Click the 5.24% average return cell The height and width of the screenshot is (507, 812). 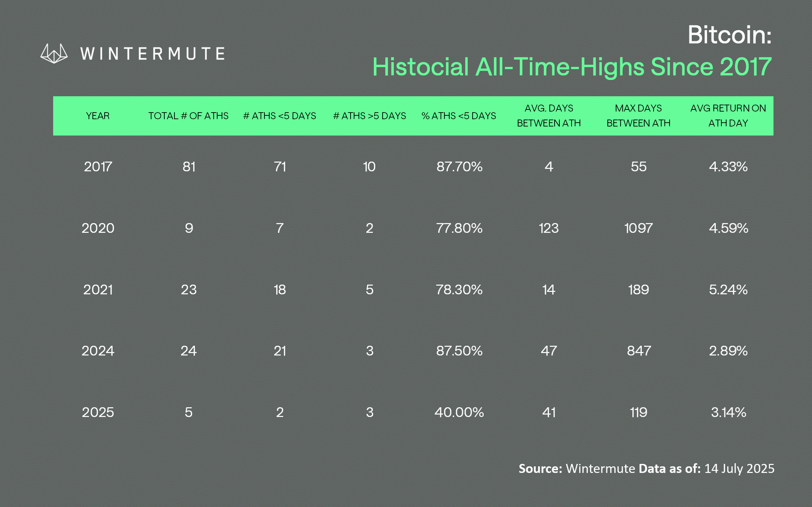(x=728, y=290)
